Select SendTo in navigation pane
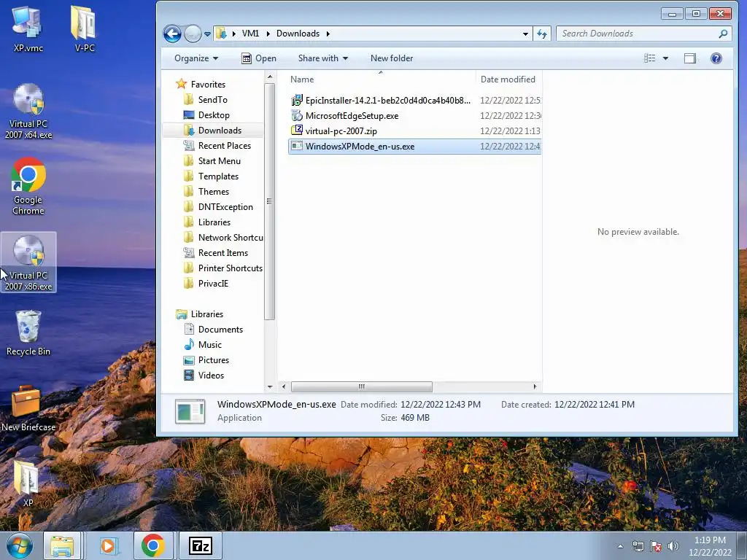 pos(212,99)
